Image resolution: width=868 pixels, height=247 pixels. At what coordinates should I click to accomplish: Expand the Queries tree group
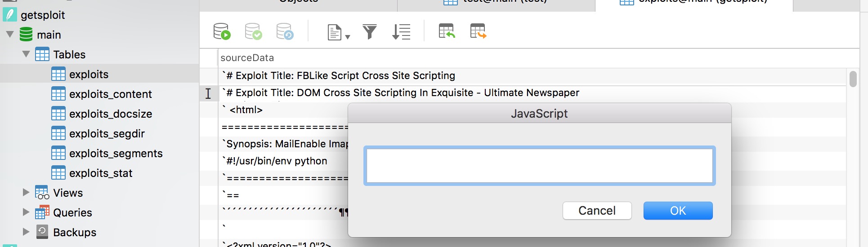point(26,212)
